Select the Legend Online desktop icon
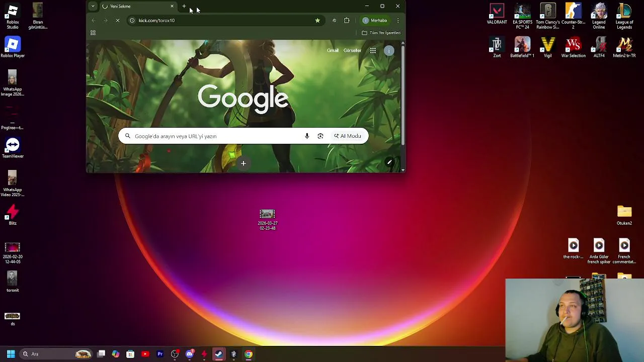This screenshot has width=644, height=362. point(599,16)
